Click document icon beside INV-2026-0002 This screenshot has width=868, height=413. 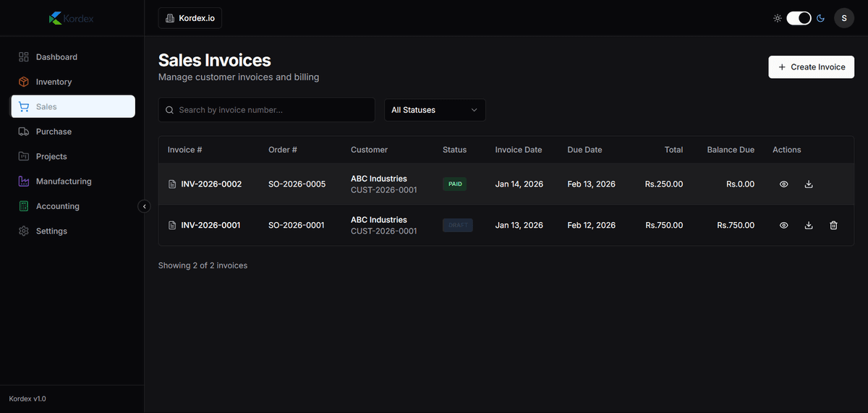tap(172, 184)
